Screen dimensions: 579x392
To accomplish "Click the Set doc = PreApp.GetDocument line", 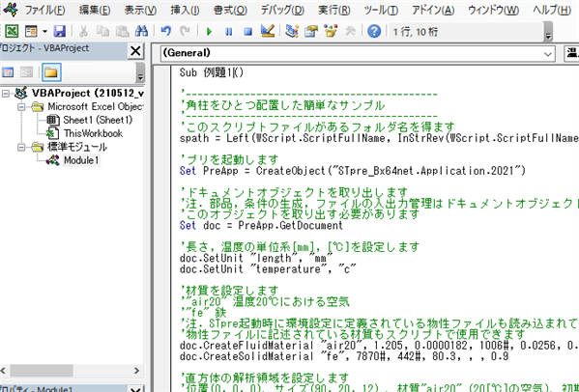I will [x=261, y=225].
